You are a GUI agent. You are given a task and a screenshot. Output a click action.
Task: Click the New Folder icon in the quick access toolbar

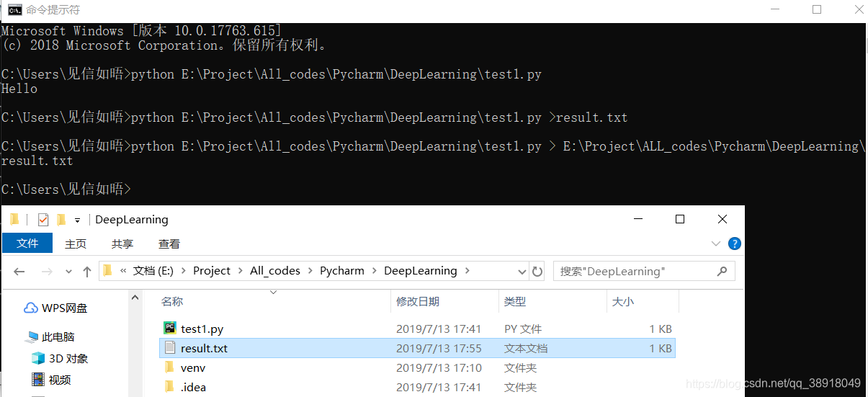[61, 219]
